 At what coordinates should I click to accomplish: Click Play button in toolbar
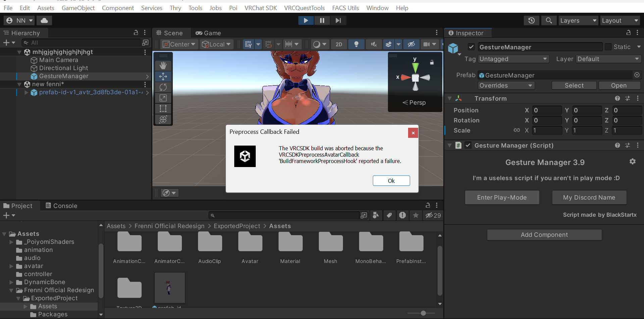click(306, 20)
